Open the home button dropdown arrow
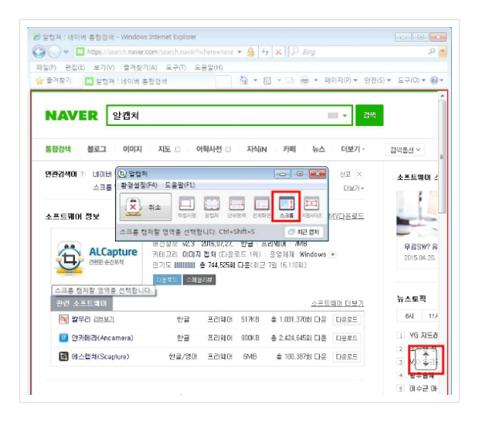479x422 pixels. [x=255, y=80]
